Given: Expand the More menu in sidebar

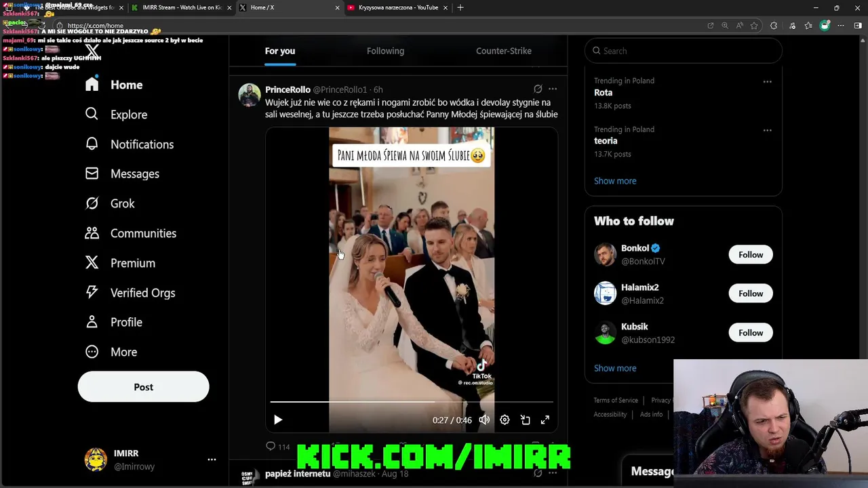Looking at the screenshot, I should pos(111,352).
